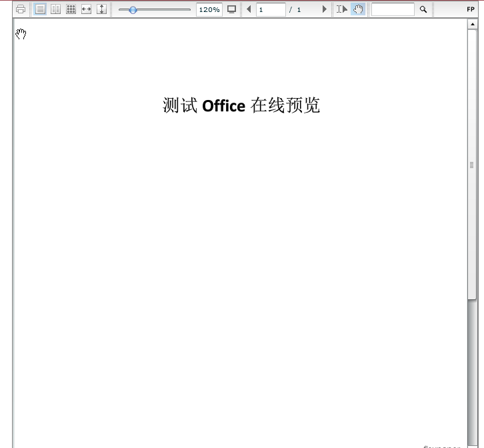Click the current page number field
Image resolution: width=484 pixels, height=448 pixels.
point(271,9)
